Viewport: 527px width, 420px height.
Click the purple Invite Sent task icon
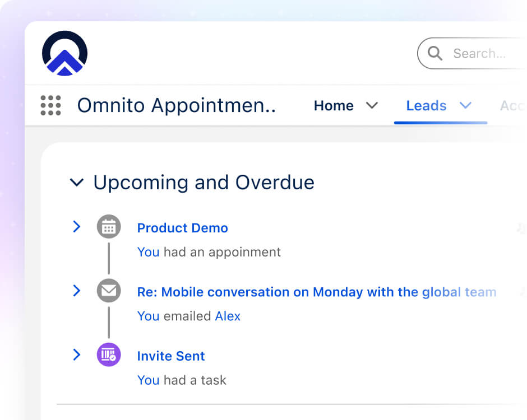coord(109,354)
